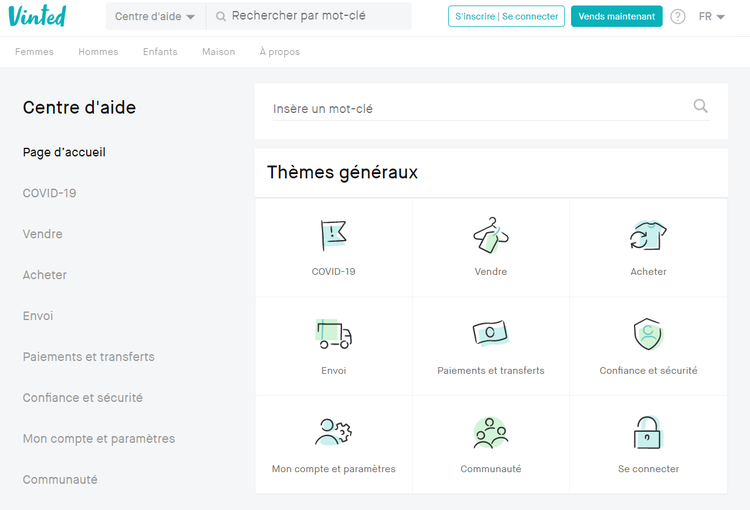The image size is (750, 510).
Task: Click the help center search magnifier icon
Action: [x=700, y=106]
